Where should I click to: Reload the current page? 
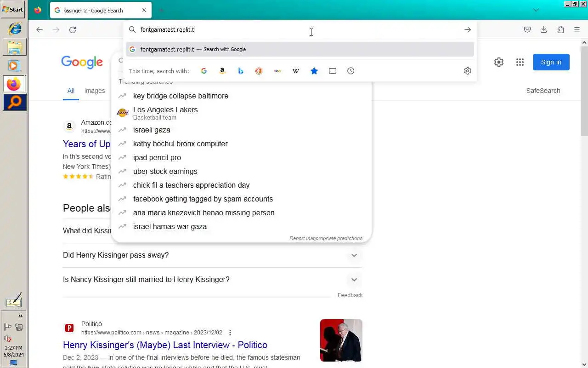pos(73,29)
